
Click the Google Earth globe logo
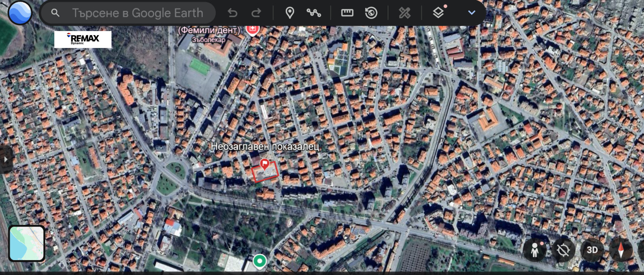[20, 12]
